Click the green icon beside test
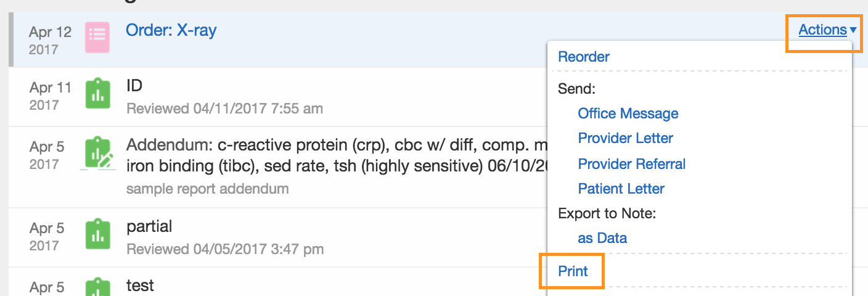The width and height of the screenshot is (868, 296). click(x=97, y=287)
